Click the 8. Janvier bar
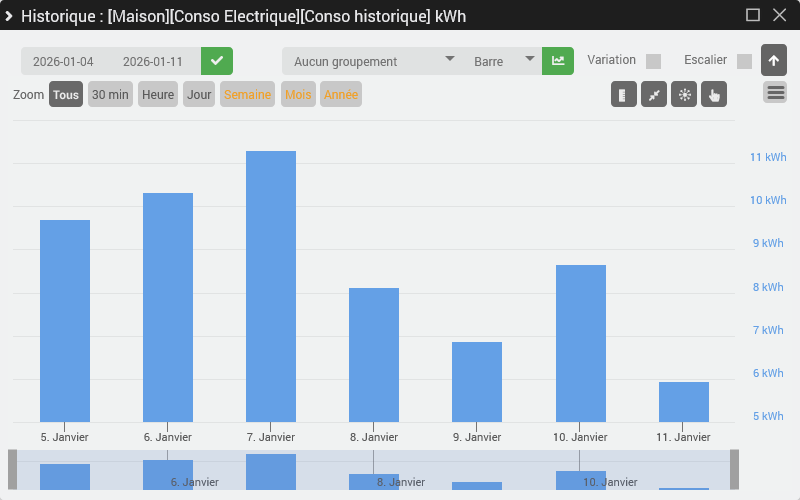The width and height of the screenshot is (800, 500). [374, 355]
